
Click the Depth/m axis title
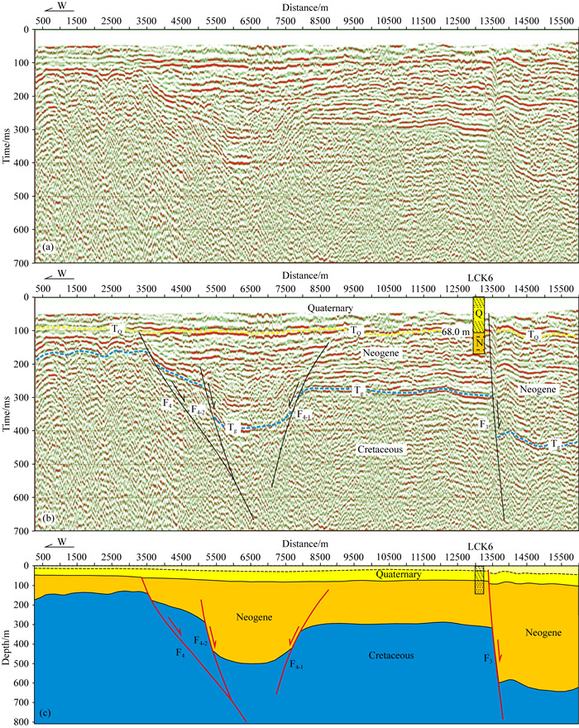[10, 632]
